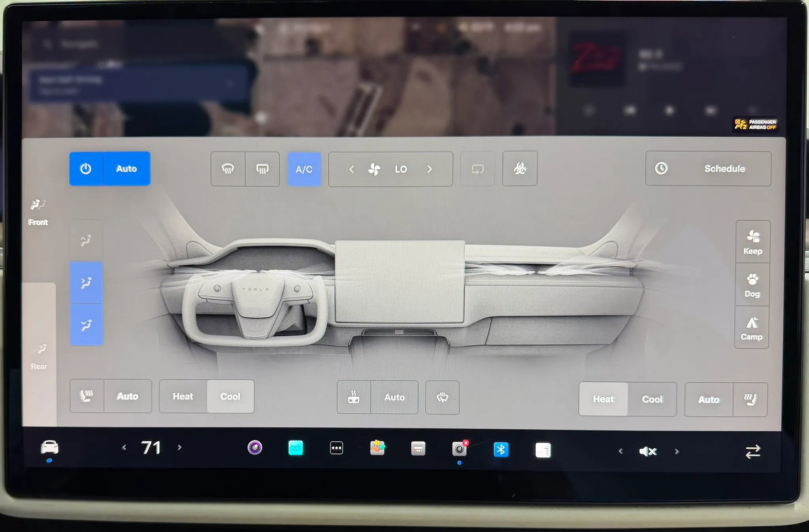Tap driver seat heater icon
Viewport: 809px width, 532px height.
87,396
